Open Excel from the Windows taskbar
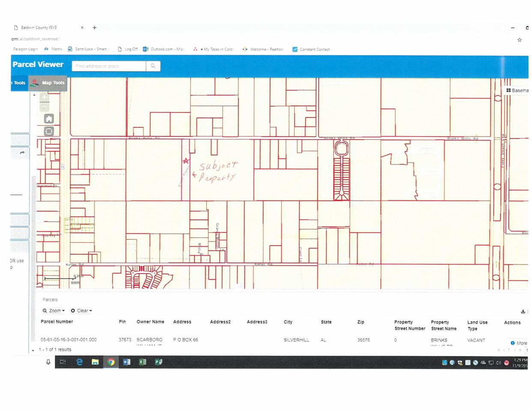 tap(143, 362)
